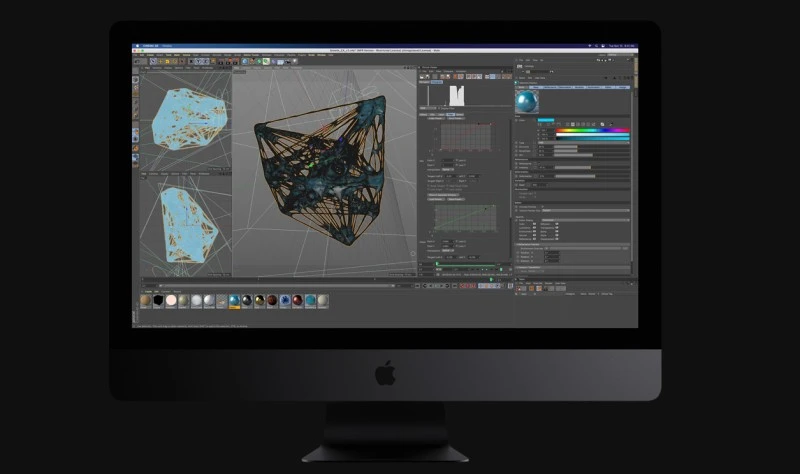Open the Animate Preview Size dropdown
The height and width of the screenshot is (474, 800).
[586, 210]
